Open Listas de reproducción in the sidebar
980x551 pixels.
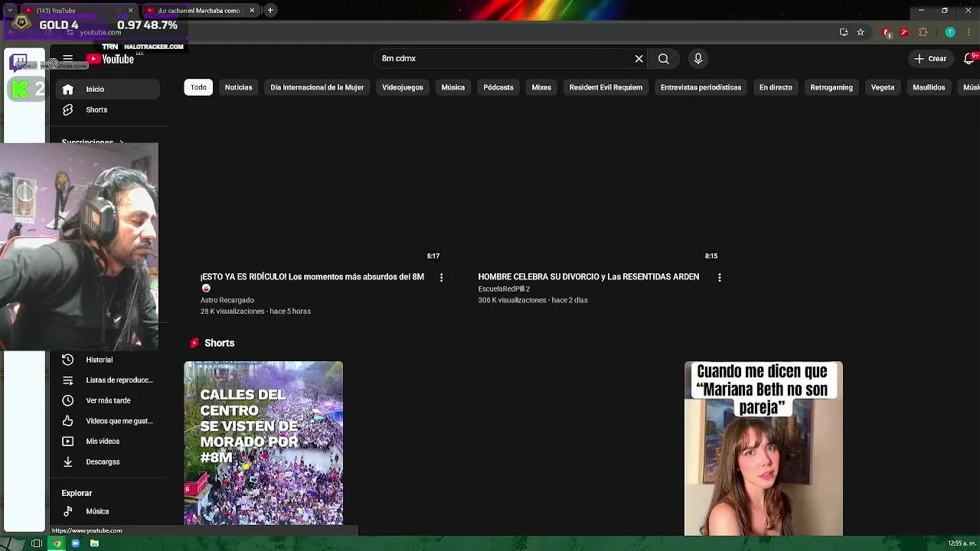[109, 380]
